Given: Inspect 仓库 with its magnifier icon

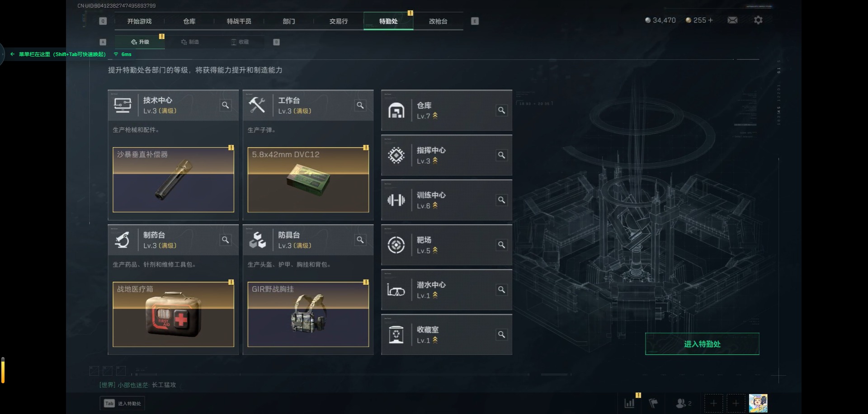Looking at the screenshot, I should click(x=501, y=110).
